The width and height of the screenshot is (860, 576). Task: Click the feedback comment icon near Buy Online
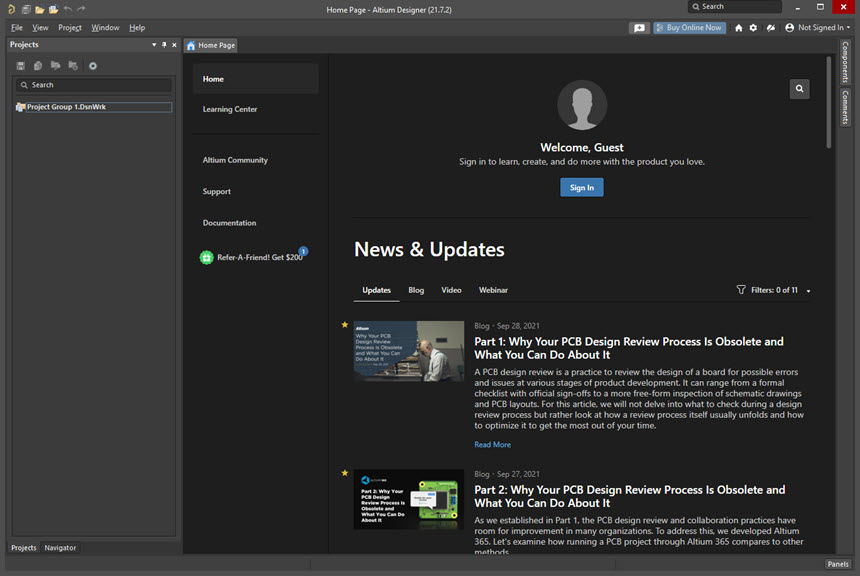tap(639, 27)
